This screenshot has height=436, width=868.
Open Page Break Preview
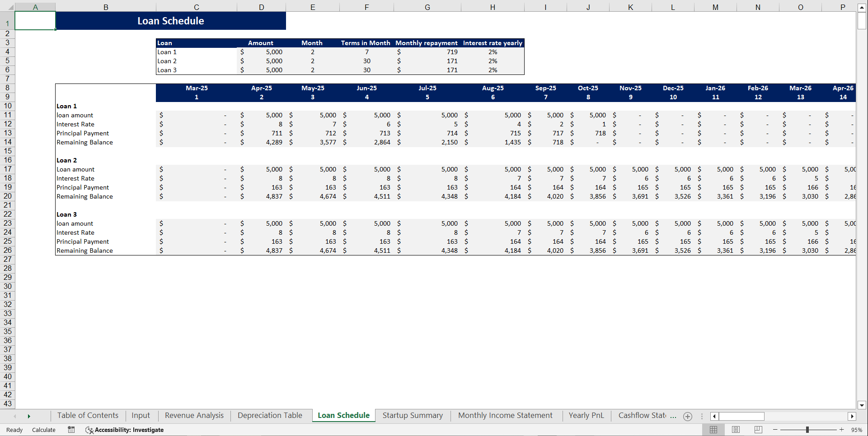pos(758,430)
